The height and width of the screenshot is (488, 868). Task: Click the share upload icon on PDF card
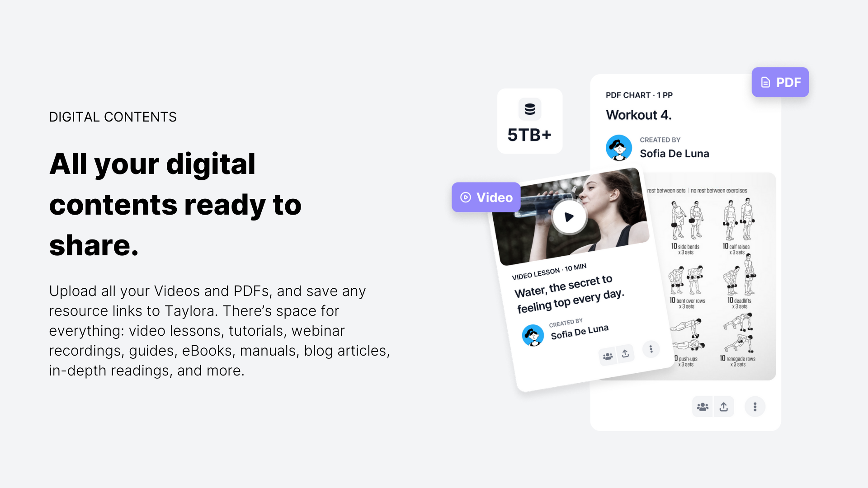(724, 406)
